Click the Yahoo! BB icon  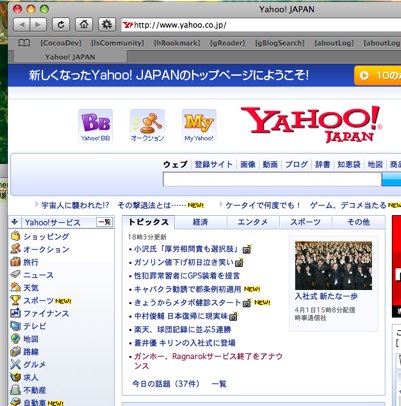[95, 126]
